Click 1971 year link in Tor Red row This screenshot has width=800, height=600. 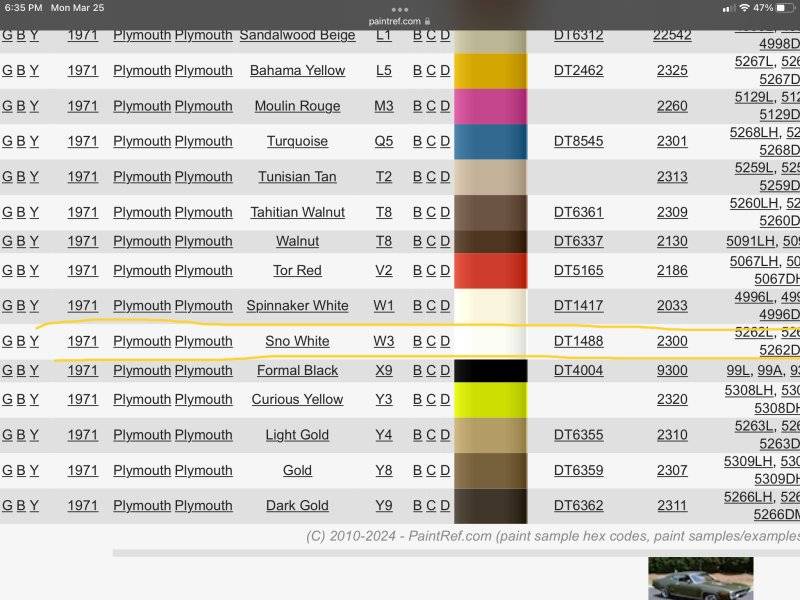(x=83, y=270)
